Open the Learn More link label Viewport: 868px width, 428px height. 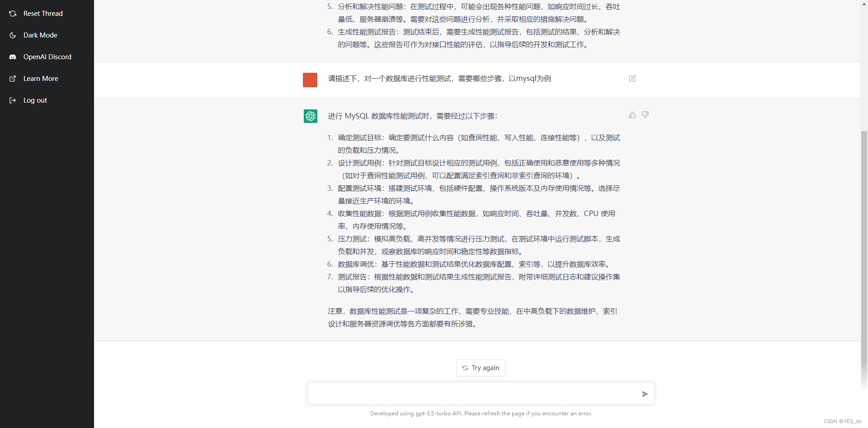pos(41,79)
